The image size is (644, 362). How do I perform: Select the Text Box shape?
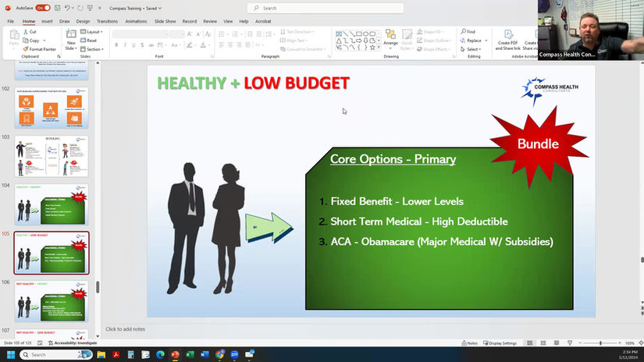(339, 34)
